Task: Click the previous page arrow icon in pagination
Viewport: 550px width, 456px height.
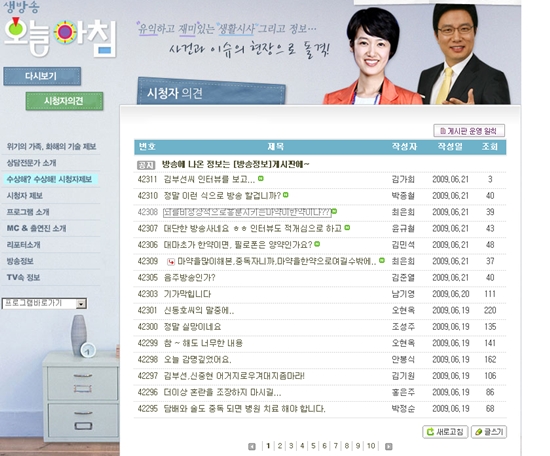Action: pos(251,446)
